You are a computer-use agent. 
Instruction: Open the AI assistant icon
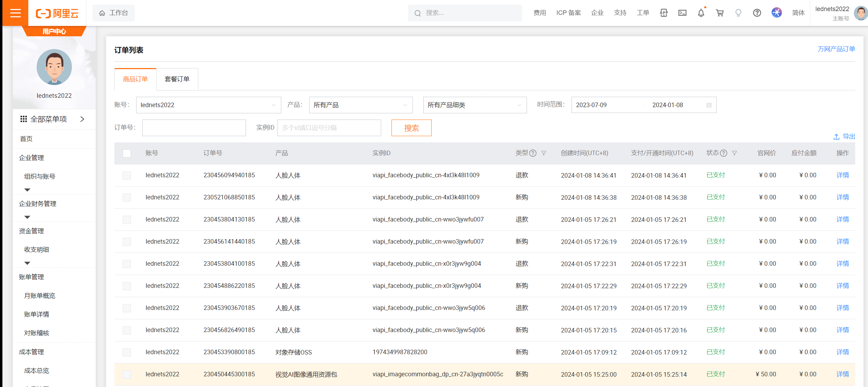(x=776, y=13)
